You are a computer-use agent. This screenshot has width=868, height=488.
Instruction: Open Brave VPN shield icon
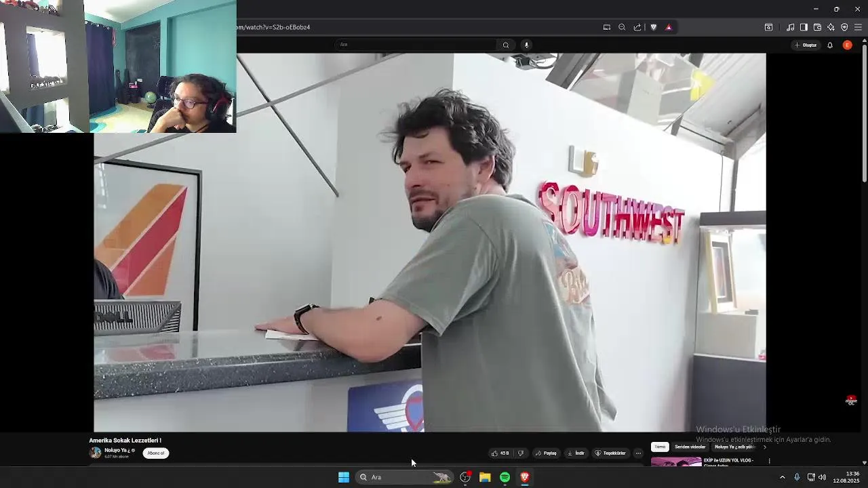click(x=844, y=27)
